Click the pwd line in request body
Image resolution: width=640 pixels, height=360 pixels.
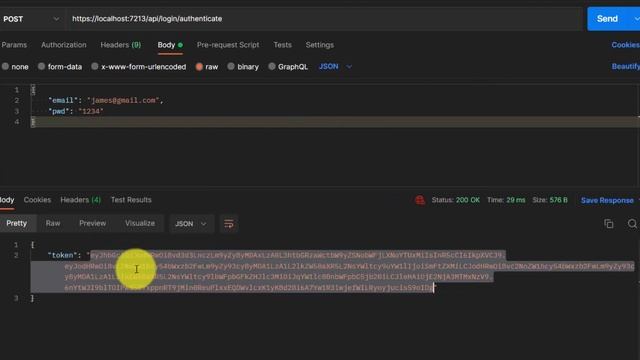(x=76, y=111)
